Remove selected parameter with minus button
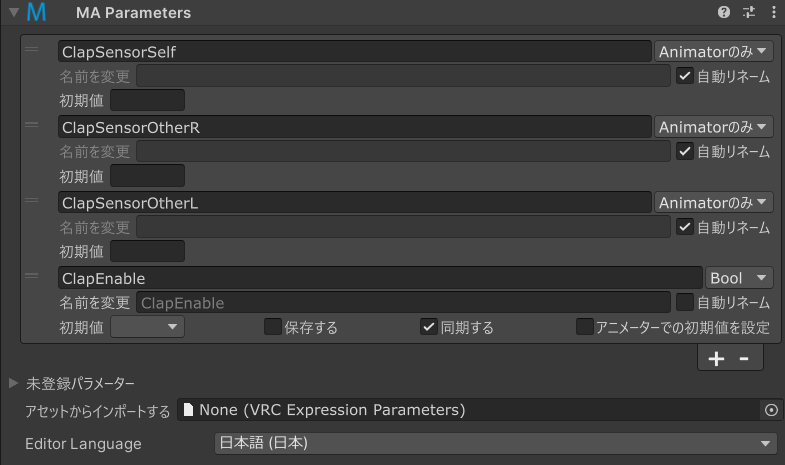This screenshot has height=465, width=785. (x=744, y=358)
